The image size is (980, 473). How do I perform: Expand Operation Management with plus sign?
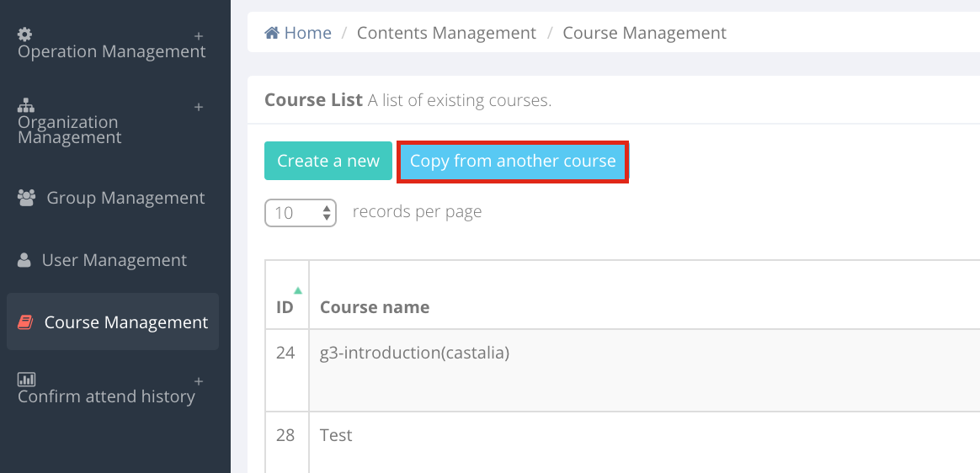199,35
